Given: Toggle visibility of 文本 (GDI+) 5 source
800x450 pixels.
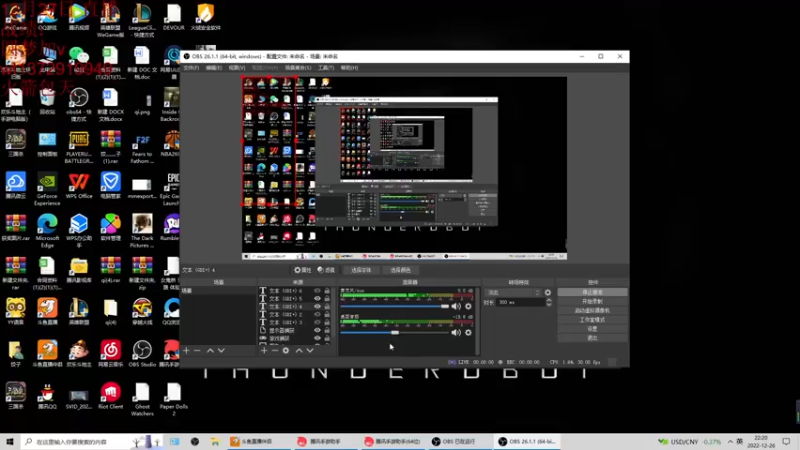Looking at the screenshot, I should (317, 298).
